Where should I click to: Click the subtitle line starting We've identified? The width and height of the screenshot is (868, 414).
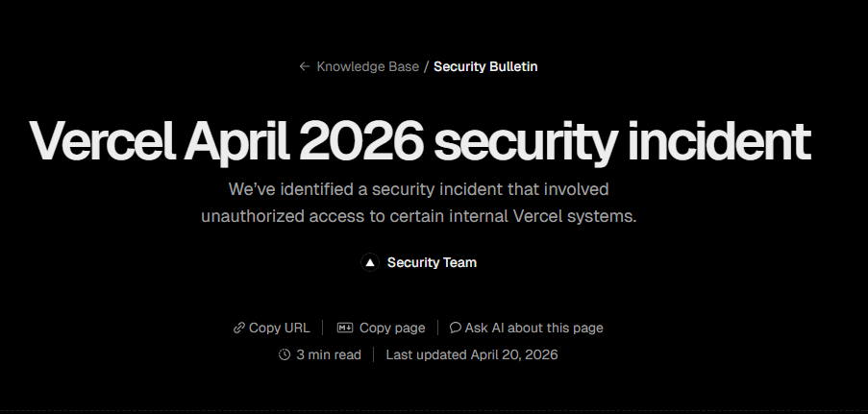(419, 189)
